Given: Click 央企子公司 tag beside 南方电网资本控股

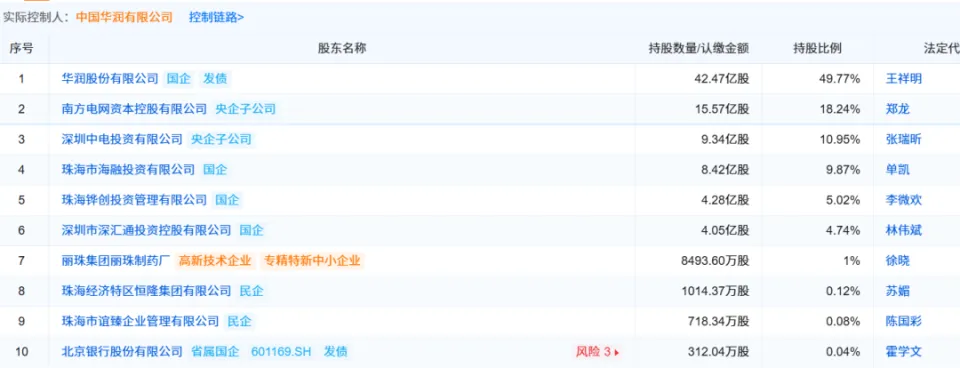Looking at the screenshot, I should [246, 109].
